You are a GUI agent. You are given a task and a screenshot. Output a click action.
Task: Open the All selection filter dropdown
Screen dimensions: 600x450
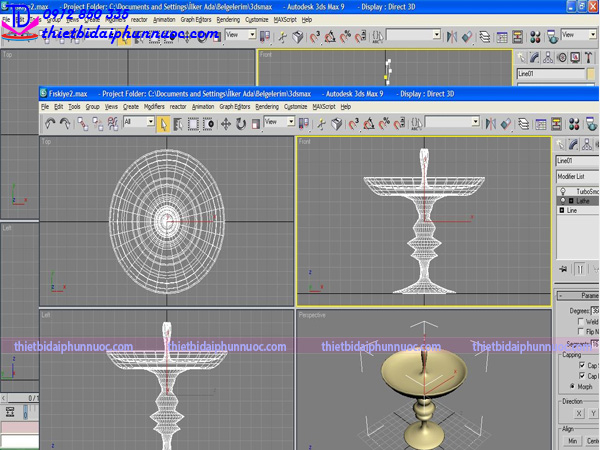coord(151,122)
